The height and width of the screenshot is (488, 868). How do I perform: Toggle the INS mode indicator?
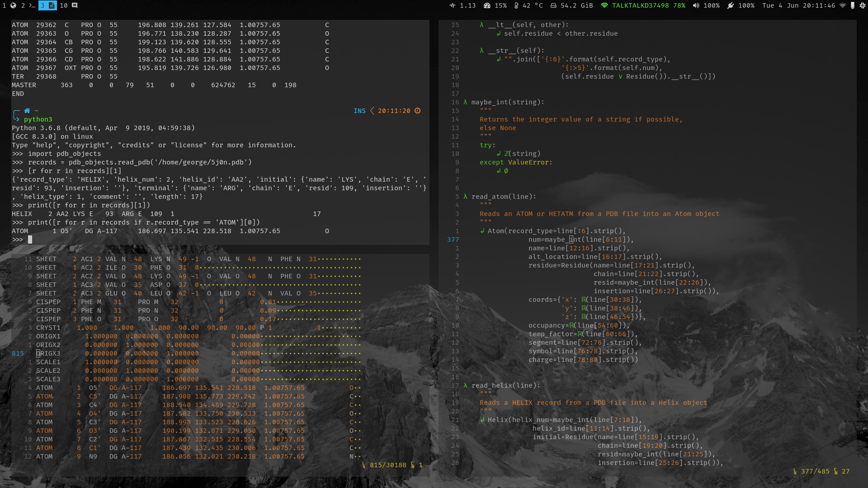click(359, 111)
